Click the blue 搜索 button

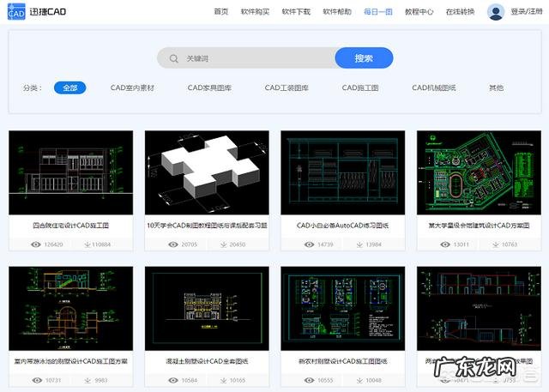(x=364, y=58)
